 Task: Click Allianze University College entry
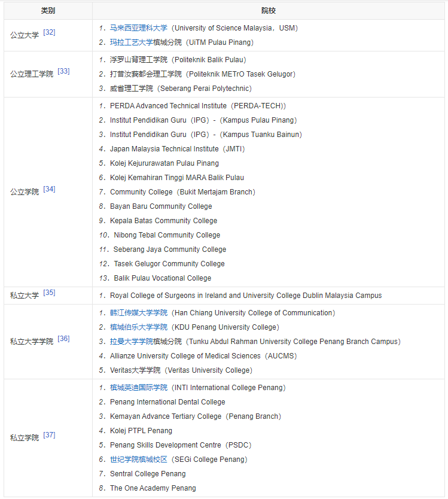[203, 356]
